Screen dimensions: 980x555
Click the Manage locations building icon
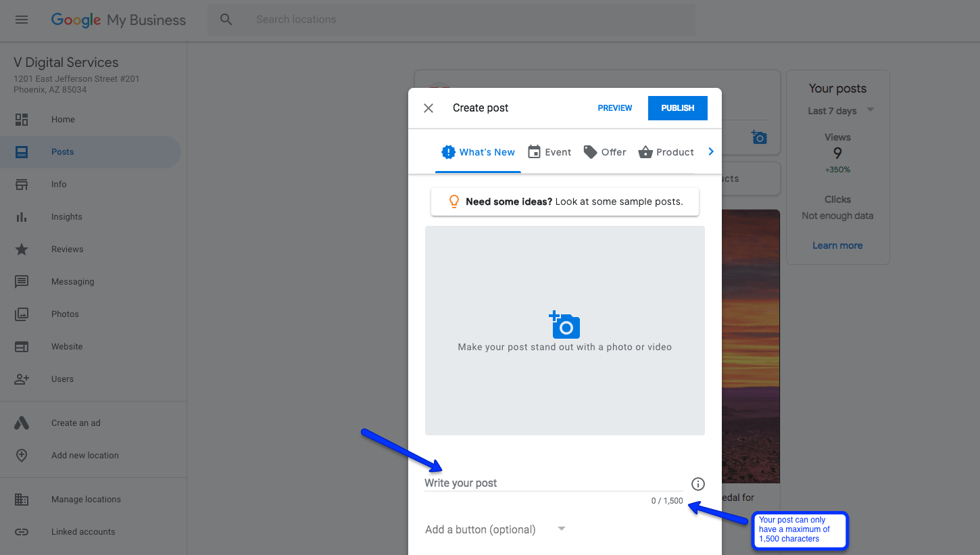coord(22,500)
